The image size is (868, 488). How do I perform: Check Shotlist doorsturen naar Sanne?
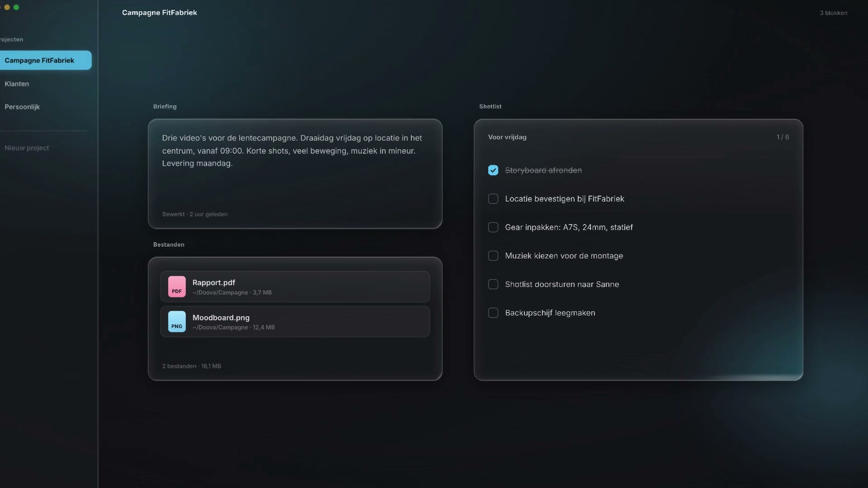pyautogui.click(x=493, y=284)
